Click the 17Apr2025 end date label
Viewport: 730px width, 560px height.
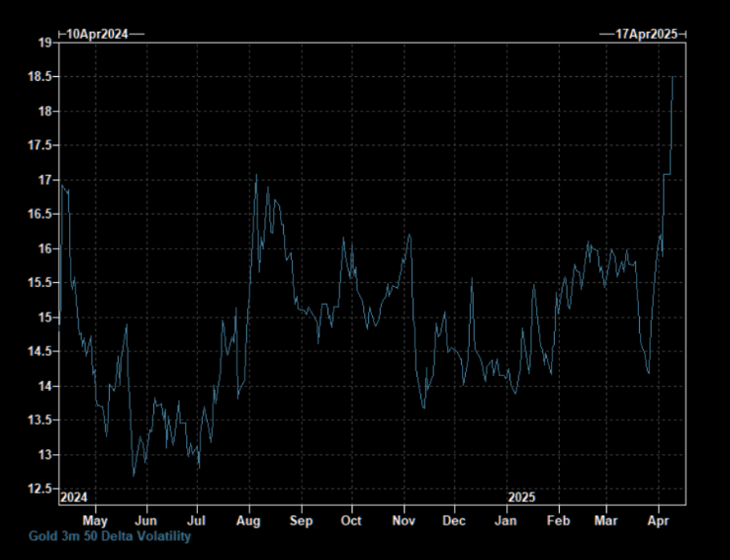click(645, 34)
